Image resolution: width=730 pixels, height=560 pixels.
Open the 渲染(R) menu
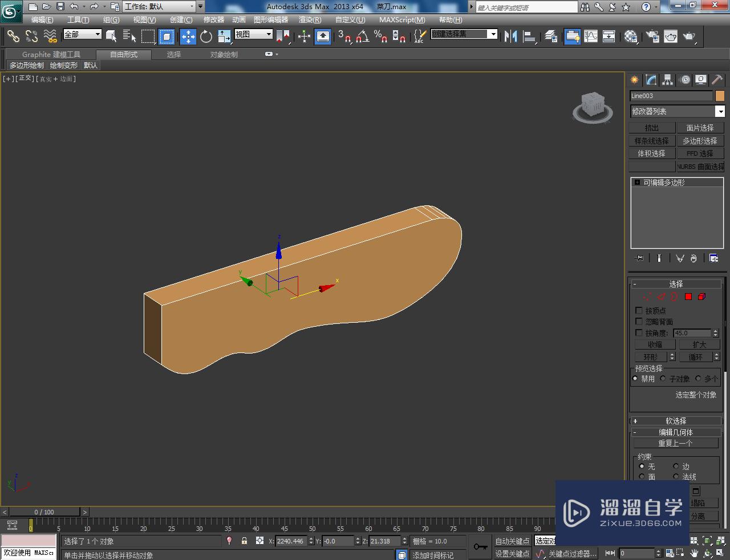310,20
